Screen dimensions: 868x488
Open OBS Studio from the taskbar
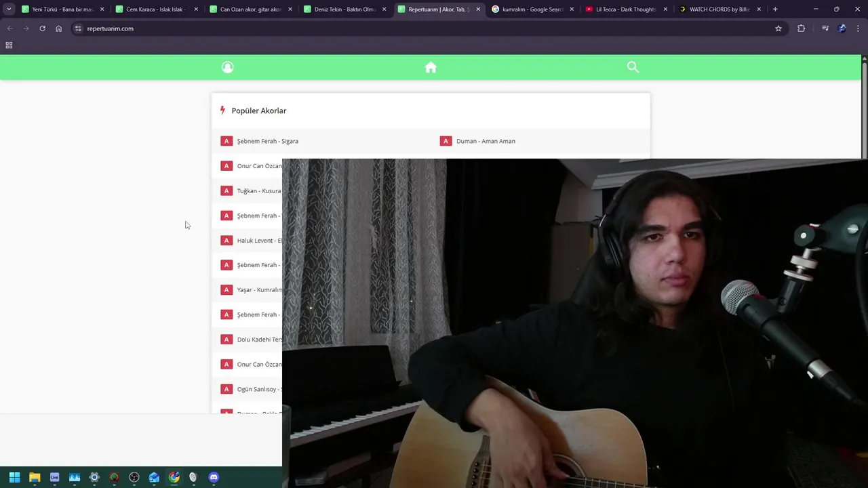coord(134,477)
